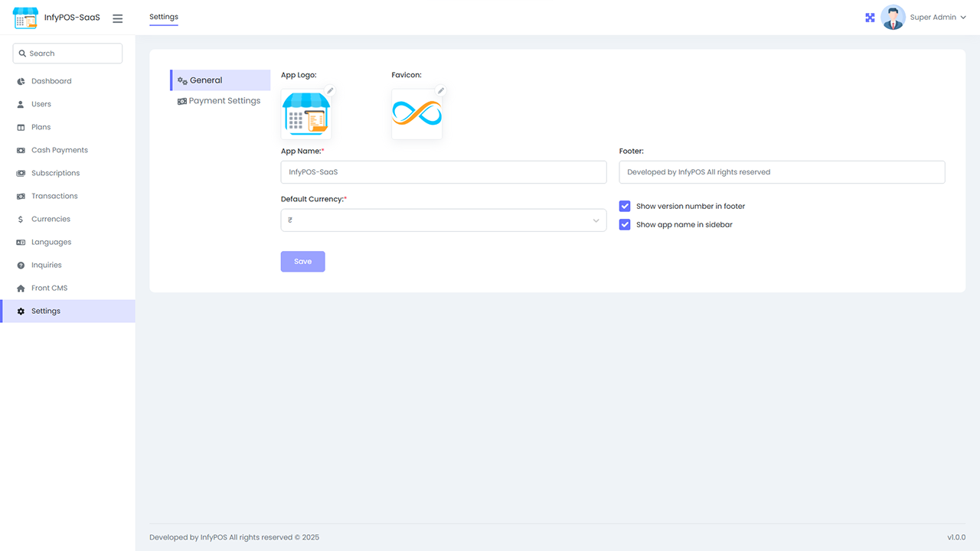Edit the App Logo image
This screenshot has height=551, width=980.
coord(329,90)
